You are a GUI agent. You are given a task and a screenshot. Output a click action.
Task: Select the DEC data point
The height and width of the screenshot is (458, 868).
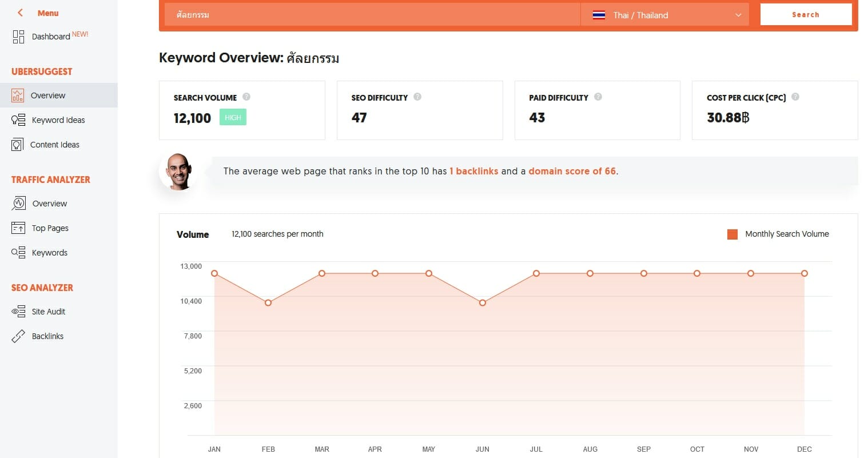[805, 273]
